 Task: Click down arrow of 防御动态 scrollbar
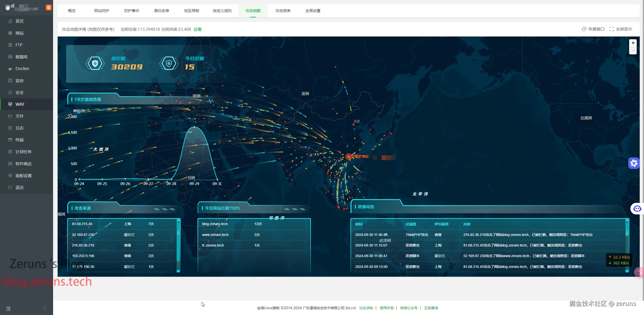(x=627, y=271)
